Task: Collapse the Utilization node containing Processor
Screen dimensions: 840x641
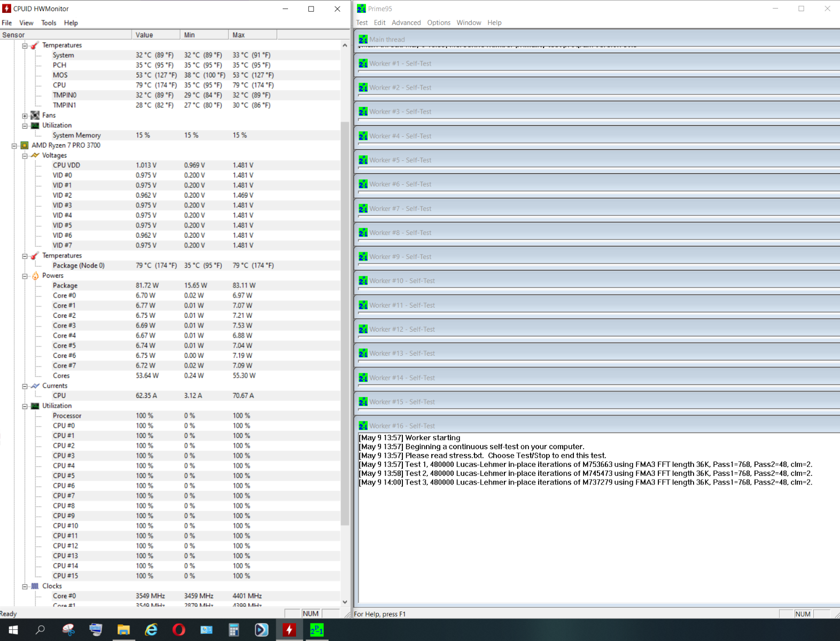Action: click(25, 406)
